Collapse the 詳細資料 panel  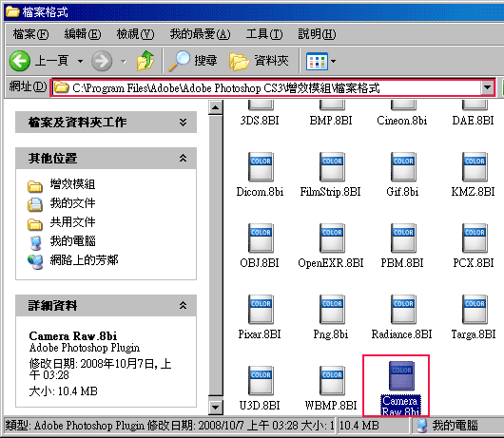183,305
